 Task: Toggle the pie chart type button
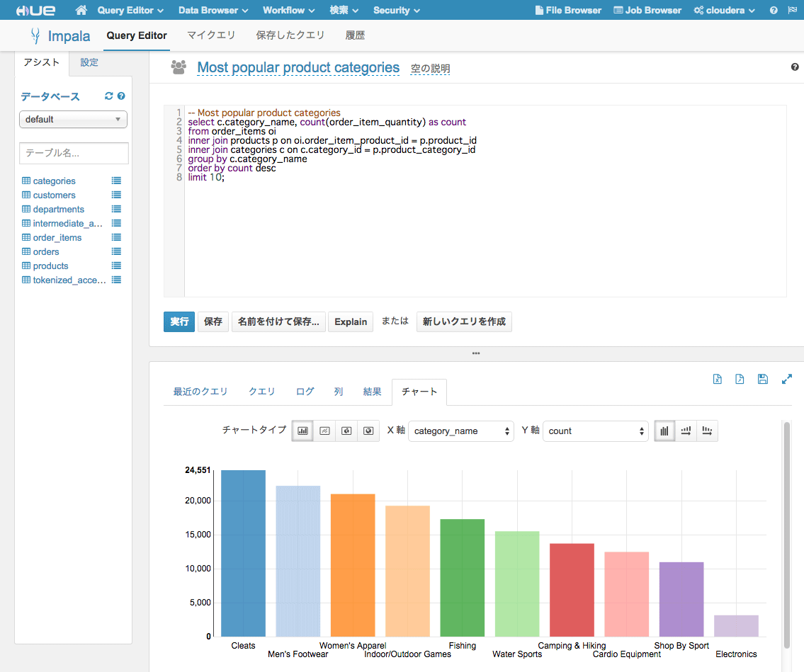(346, 431)
